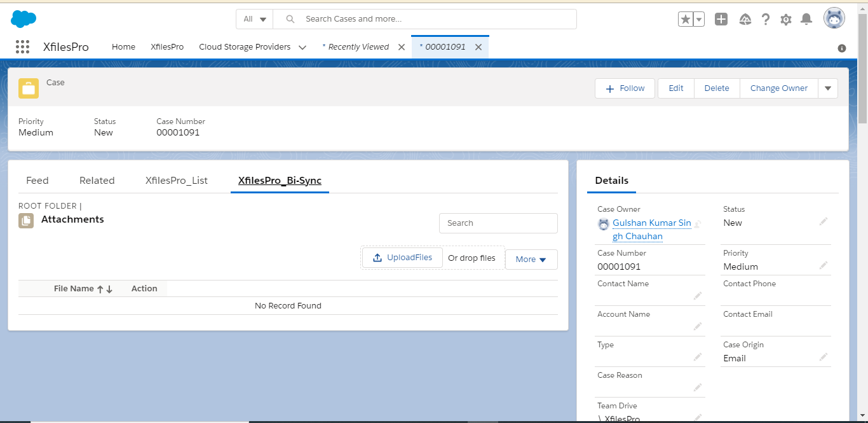Click the Attachments folder icon
This screenshot has height=423, width=868.
(26, 221)
